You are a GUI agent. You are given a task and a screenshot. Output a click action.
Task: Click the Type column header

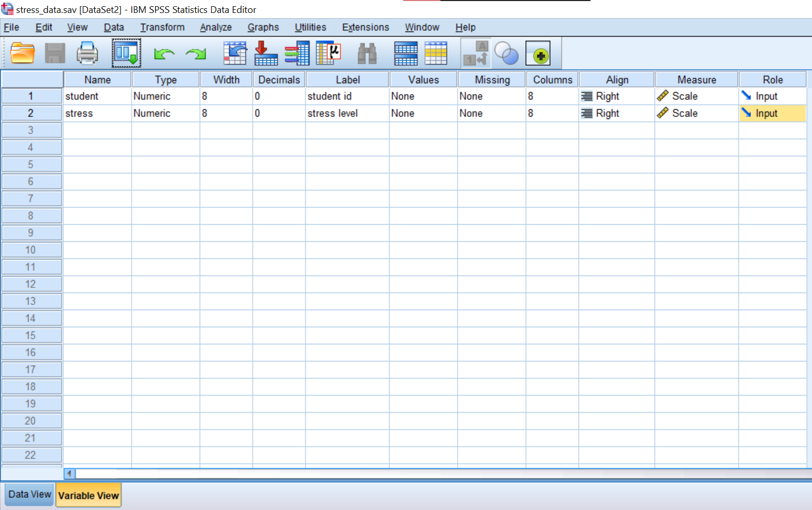coord(166,80)
